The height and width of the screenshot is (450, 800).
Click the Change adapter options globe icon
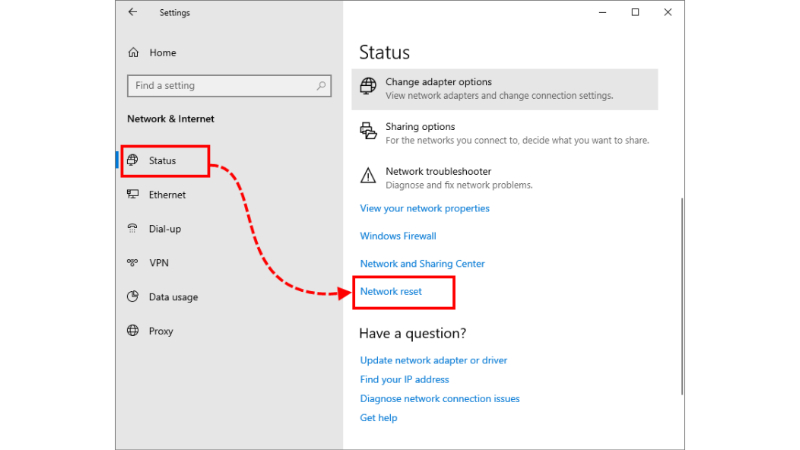coord(368,86)
